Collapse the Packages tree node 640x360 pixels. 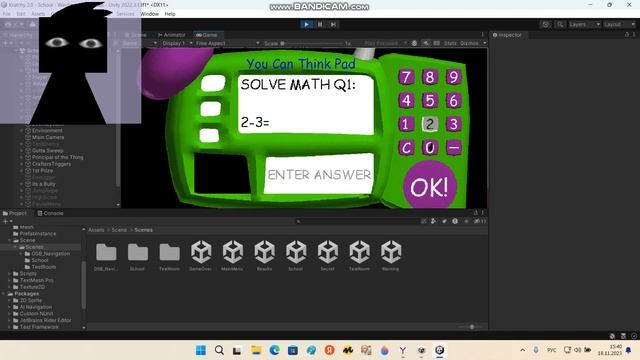pos(4,294)
